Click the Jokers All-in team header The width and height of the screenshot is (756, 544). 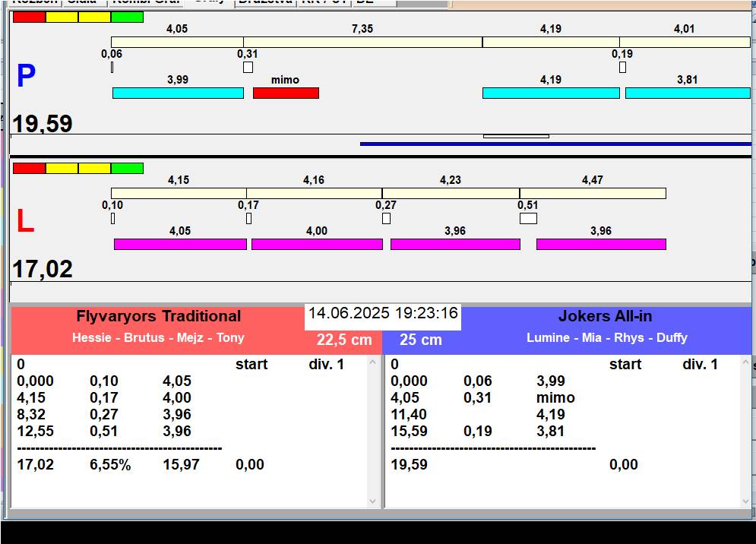(x=605, y=316)
